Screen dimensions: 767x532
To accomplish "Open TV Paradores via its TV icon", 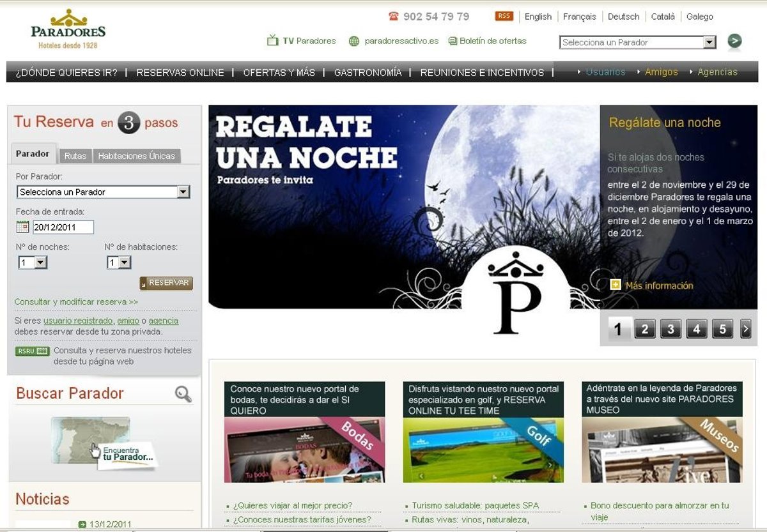I will [273, 41].
